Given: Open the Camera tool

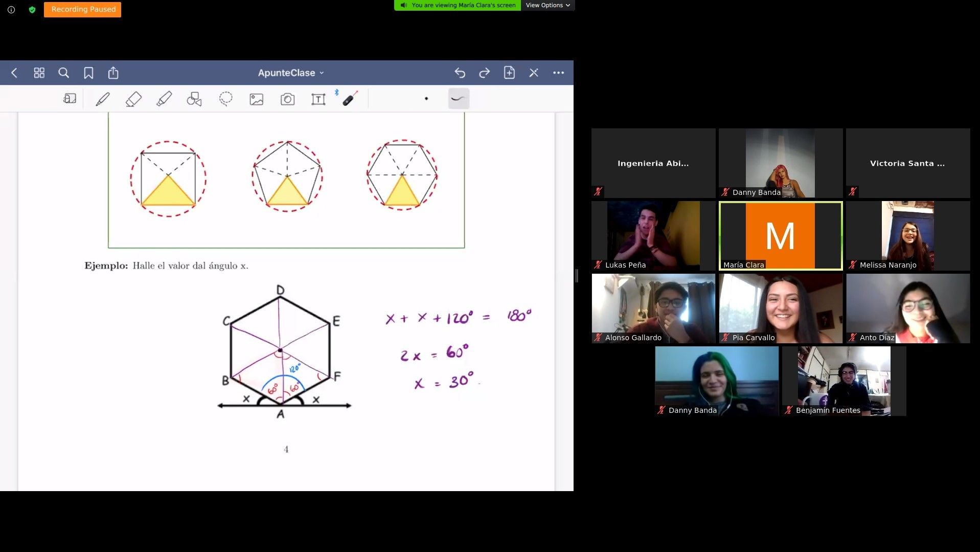Looking at the screenshot, I should 287,99.
